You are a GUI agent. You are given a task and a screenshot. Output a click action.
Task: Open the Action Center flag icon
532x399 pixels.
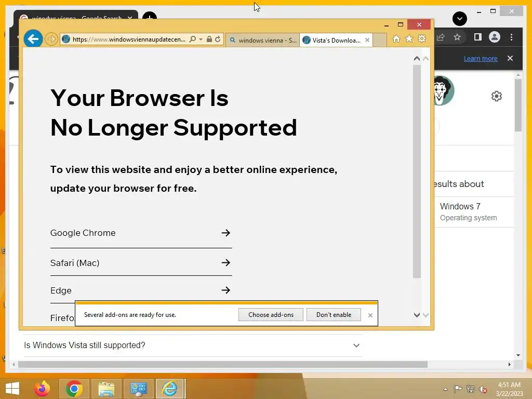(x=458, y=389)
